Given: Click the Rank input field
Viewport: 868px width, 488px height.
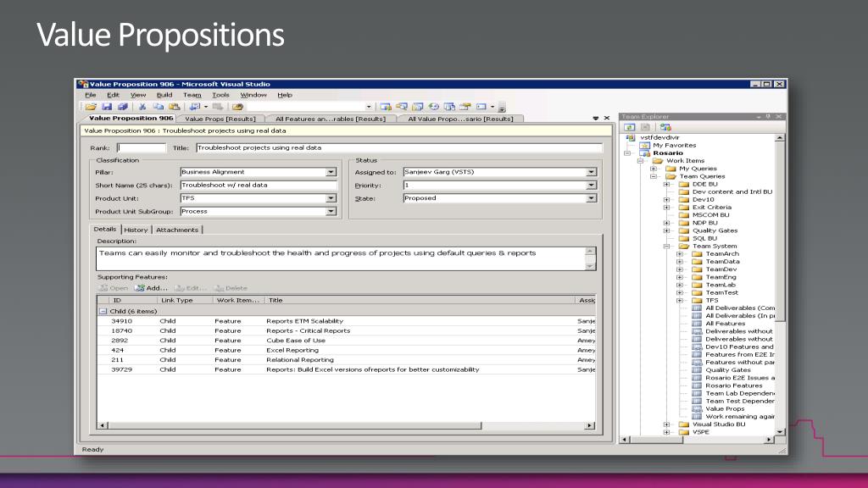Looking at the screenshot, I should coord(142,147).
